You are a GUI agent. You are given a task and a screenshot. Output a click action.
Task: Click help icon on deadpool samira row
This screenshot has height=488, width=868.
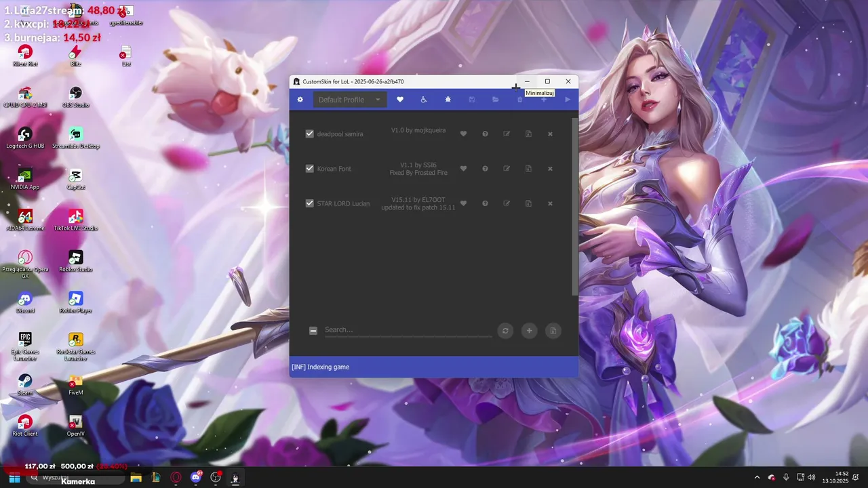point(486,134)
